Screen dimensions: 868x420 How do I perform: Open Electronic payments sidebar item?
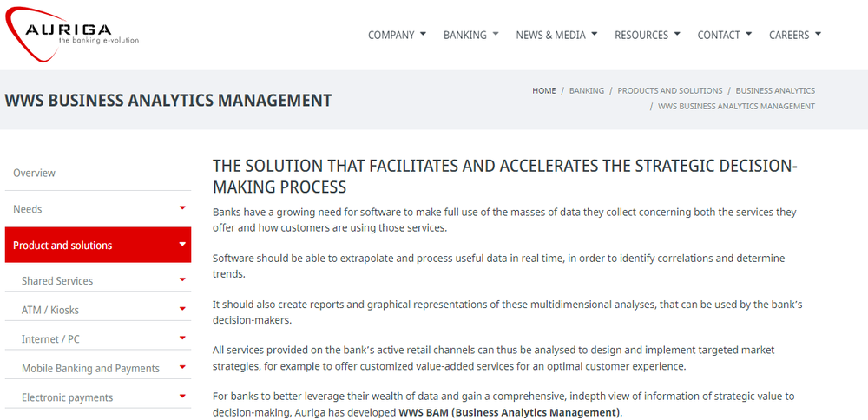click(98, 397)
